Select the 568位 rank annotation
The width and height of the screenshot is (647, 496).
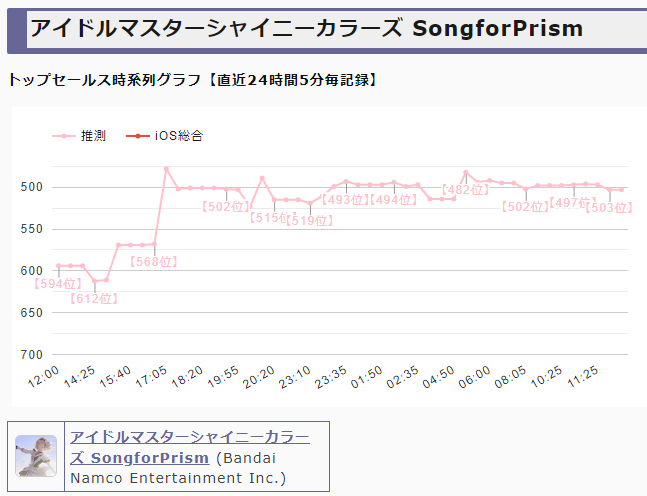click(x=154, y=261)
